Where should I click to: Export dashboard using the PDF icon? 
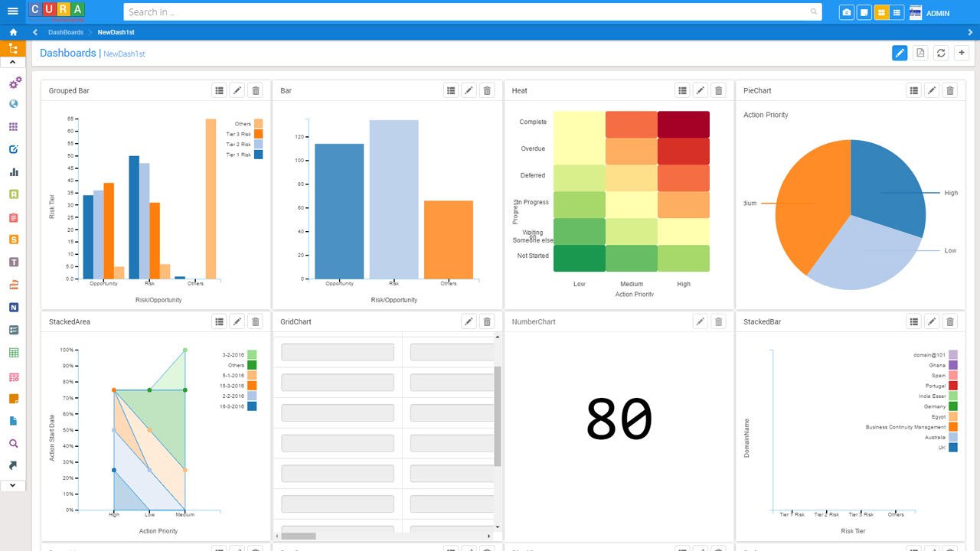920,53
